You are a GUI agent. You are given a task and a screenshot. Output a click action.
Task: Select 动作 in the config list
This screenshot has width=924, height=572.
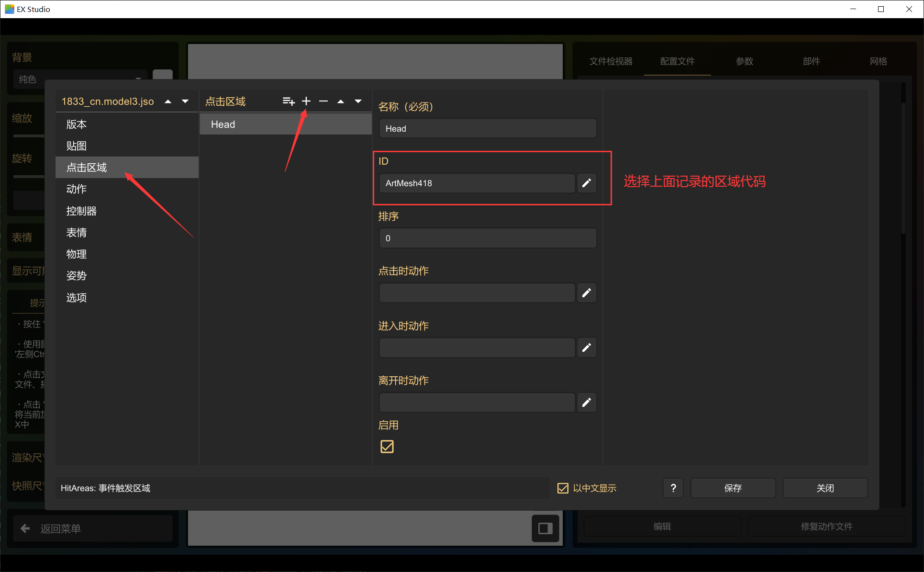click(x=127, y=189)
